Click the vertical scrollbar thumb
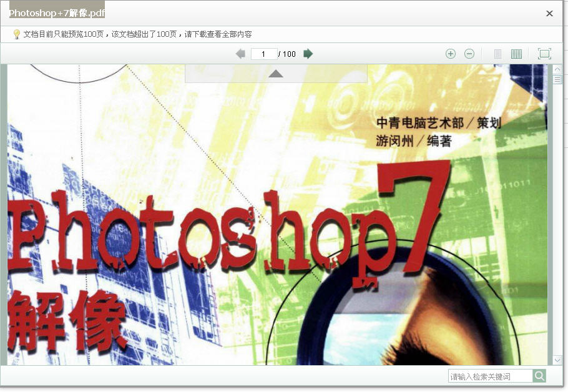568x392 pixels. pos(557,79)
